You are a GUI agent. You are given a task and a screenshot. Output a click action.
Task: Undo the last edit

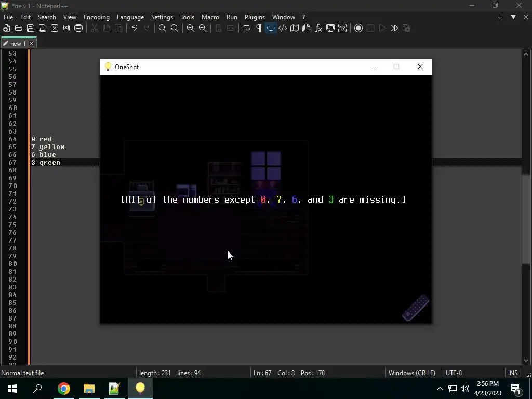(x=135, y=28)
